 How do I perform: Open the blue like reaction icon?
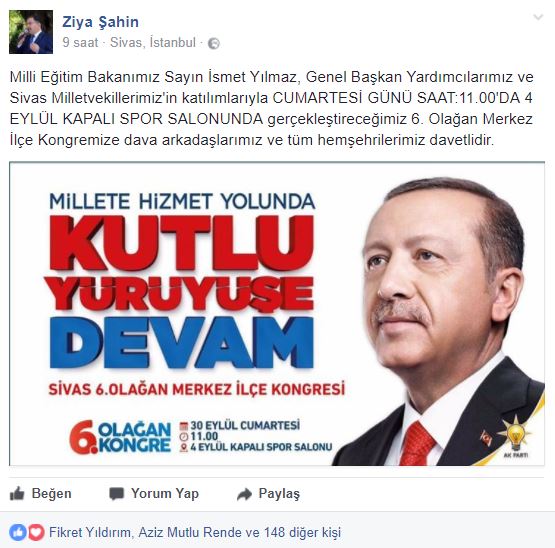(18, 532)
